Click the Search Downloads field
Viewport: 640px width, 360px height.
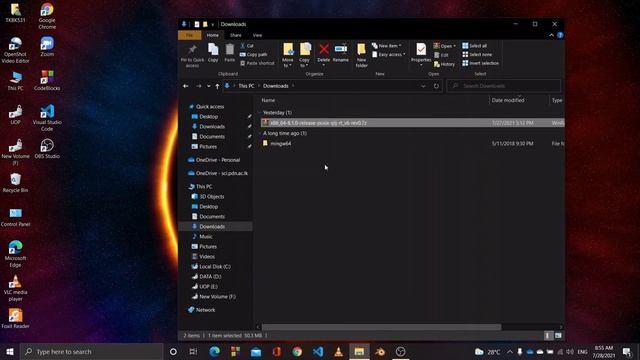[x=504, y=86]
